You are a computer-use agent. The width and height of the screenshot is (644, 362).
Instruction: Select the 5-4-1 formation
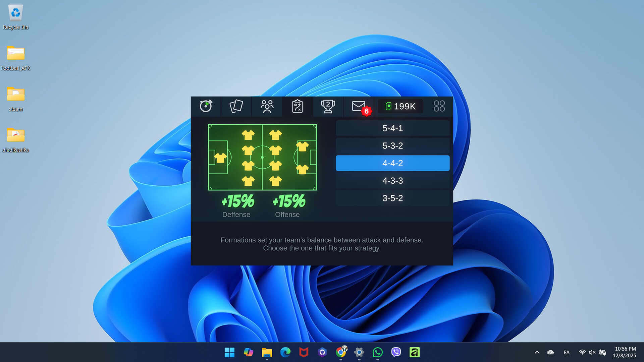tap(392, 128)
